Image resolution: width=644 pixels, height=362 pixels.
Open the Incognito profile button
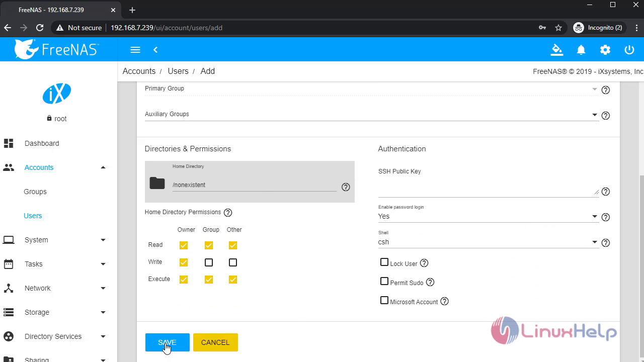pos(599,28)
